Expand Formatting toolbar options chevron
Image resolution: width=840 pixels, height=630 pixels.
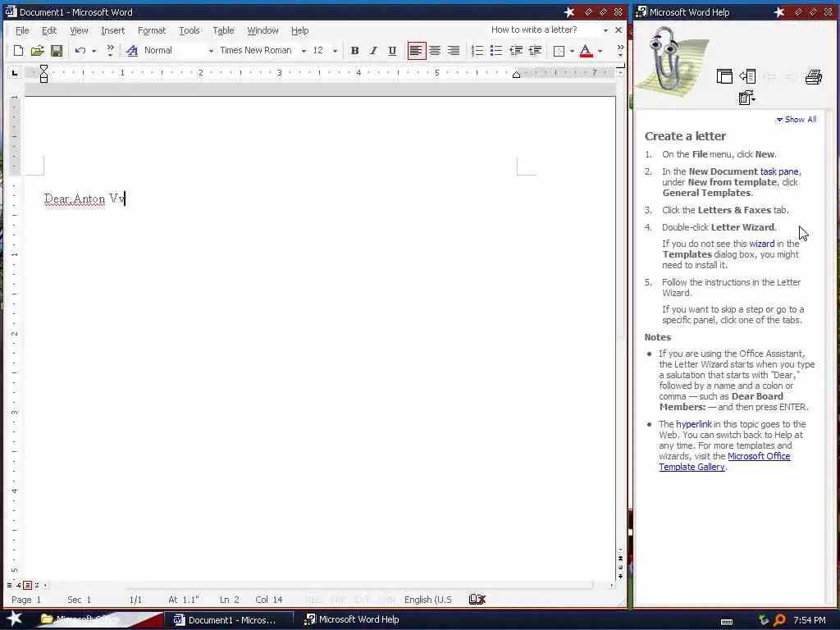(x=620, y=51)
